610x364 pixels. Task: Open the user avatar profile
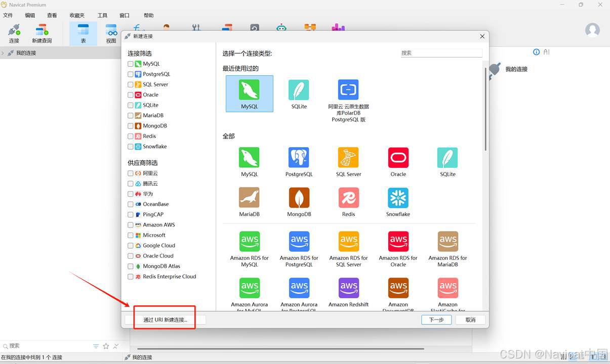592,30
